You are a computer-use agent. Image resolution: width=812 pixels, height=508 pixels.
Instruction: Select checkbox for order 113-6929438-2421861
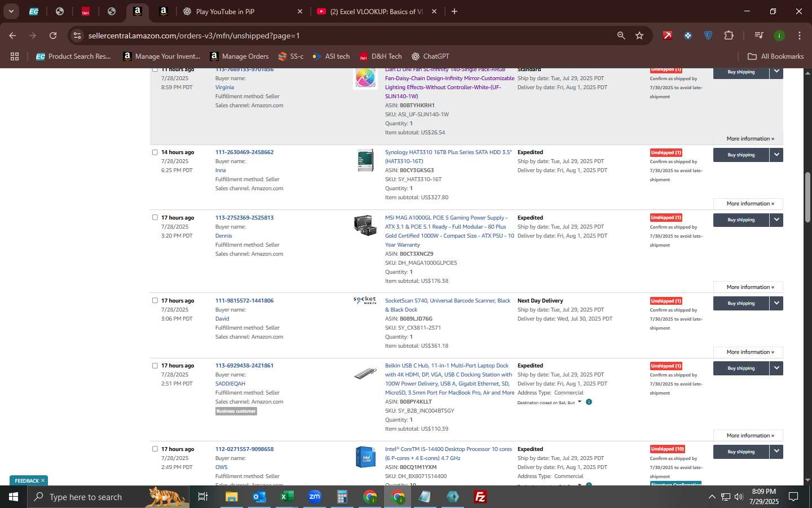(155, 366)
